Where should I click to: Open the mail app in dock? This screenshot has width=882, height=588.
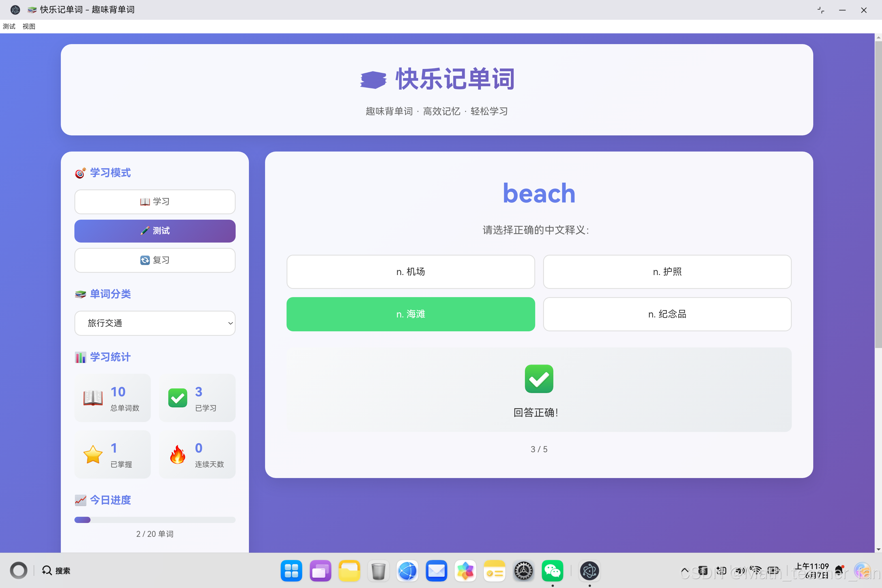pos(436,571)
